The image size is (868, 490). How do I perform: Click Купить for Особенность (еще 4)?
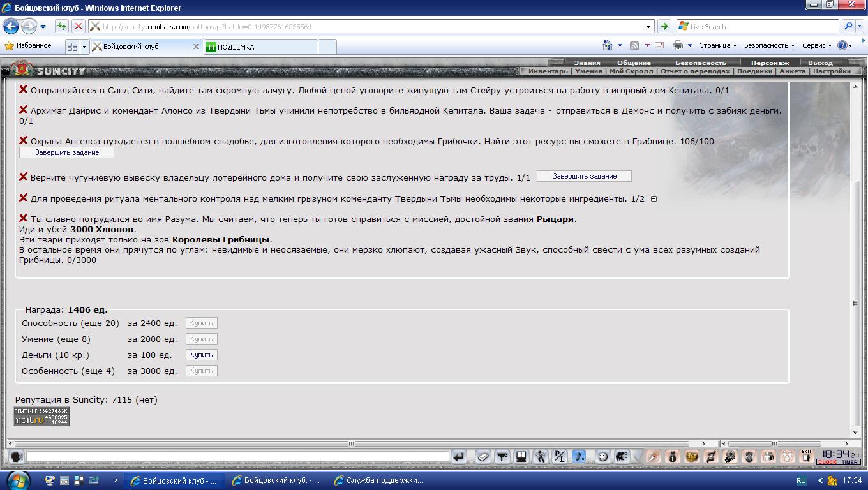[x=201, y=371]
